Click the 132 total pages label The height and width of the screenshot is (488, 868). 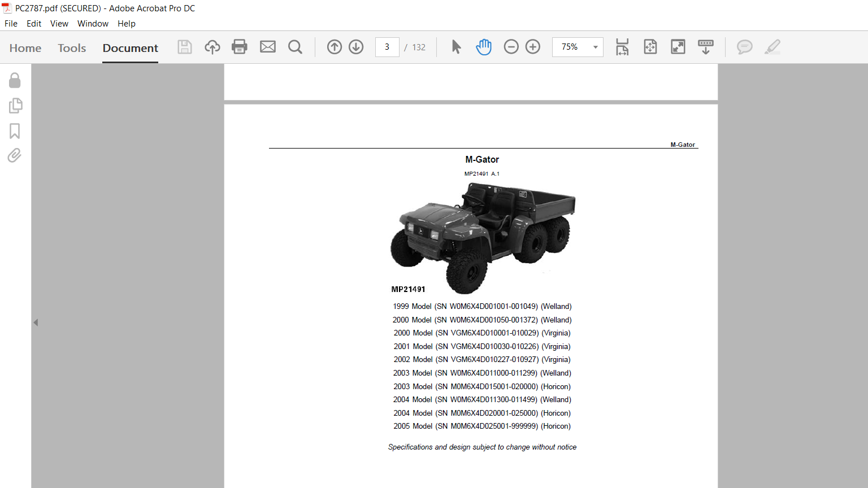(x=419, y=47)
